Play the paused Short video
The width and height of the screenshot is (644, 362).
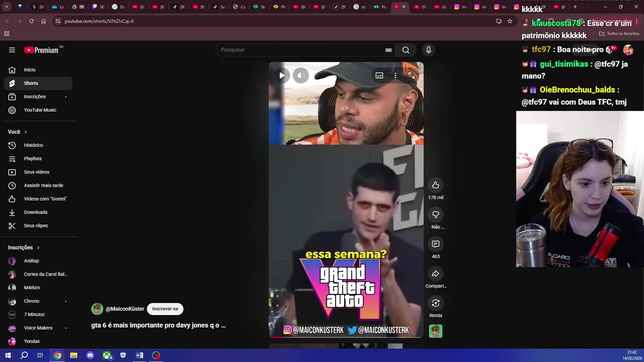click(282, 75)
